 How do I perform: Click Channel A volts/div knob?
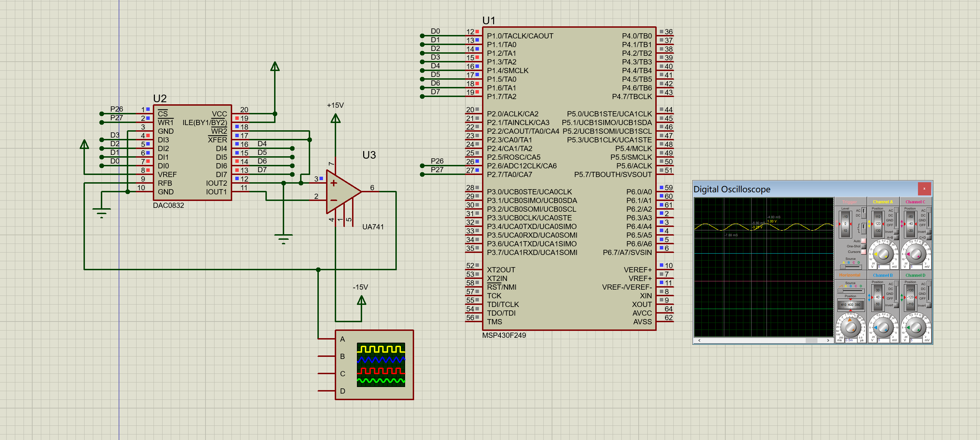883,254
